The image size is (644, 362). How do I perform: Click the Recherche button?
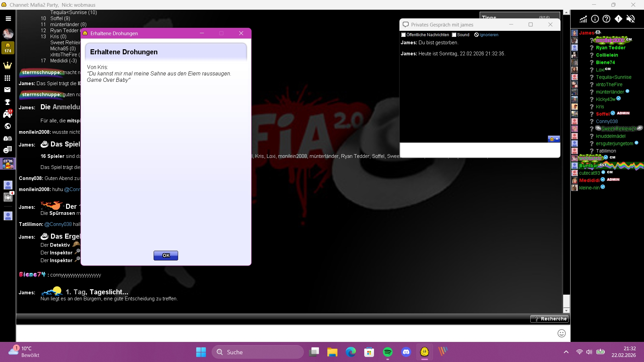click(549, 319)
